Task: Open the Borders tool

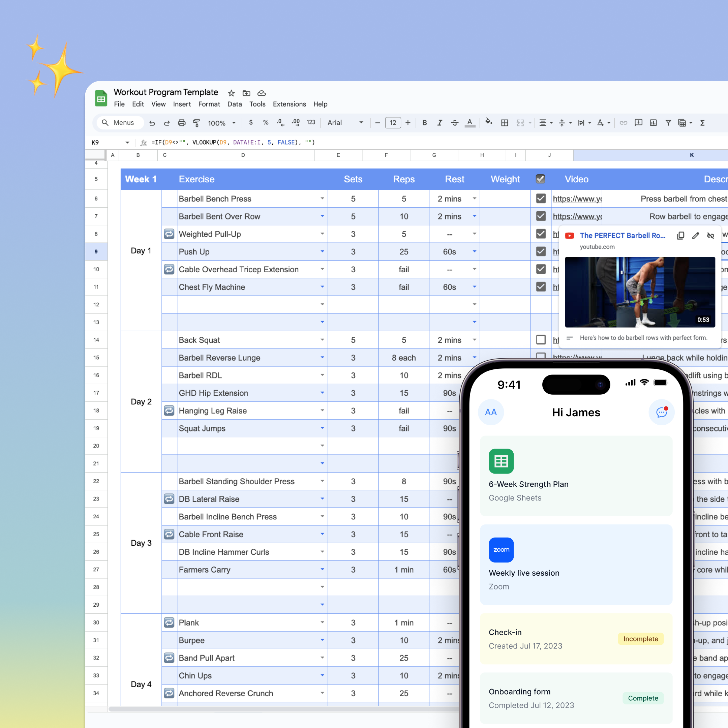Action: (x=505, y=123)
